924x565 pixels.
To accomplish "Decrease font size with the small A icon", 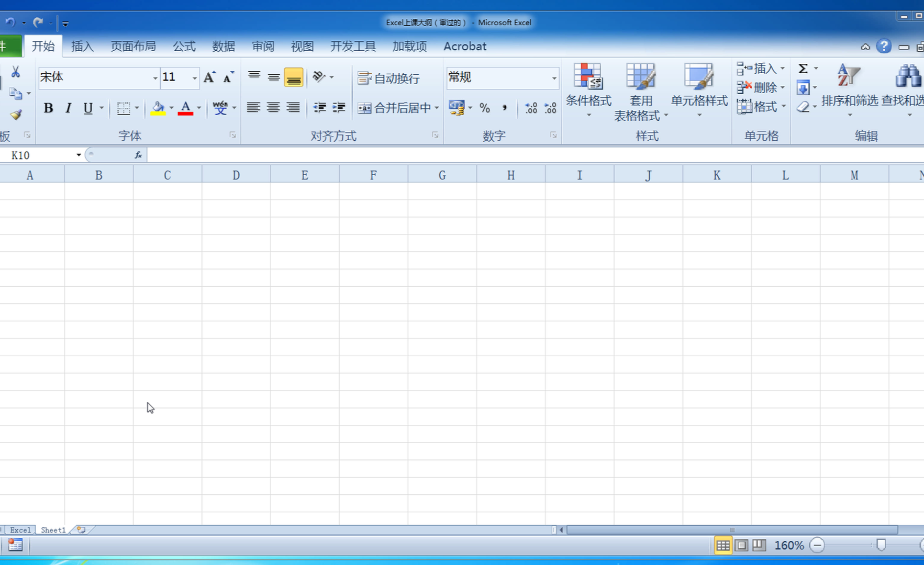I will click(x=228, y=77).
